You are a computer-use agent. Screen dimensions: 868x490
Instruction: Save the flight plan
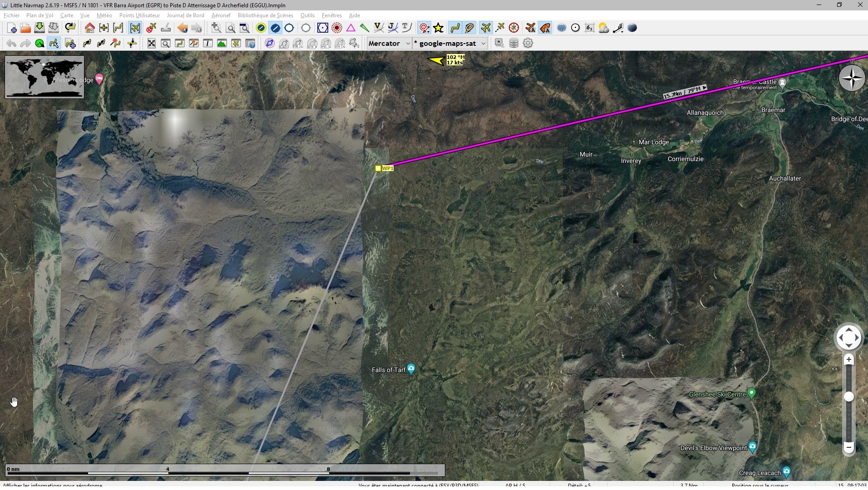pos(39,28)
